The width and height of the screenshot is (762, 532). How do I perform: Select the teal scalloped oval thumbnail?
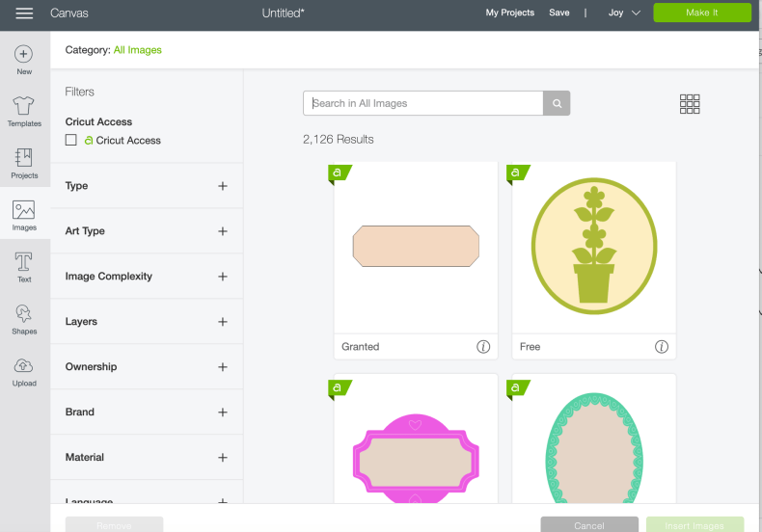point(594,447)
